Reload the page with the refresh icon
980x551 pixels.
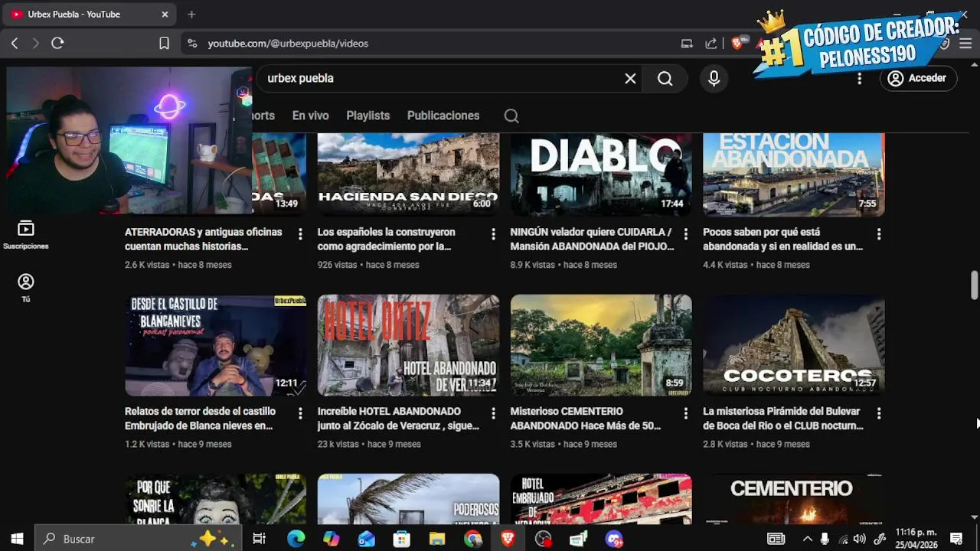pyautogui.click(x=57, y=44)
